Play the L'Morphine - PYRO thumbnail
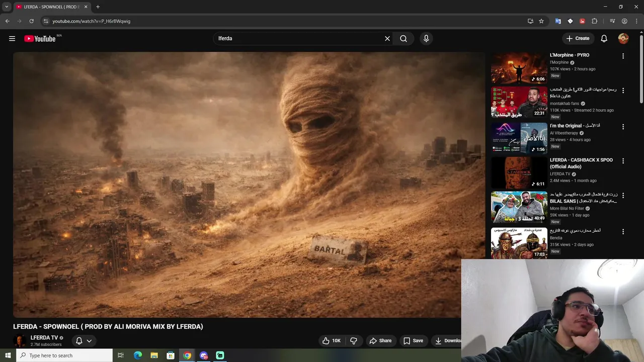This screenshot has width=644, height=362. click(x=519, y=68)
